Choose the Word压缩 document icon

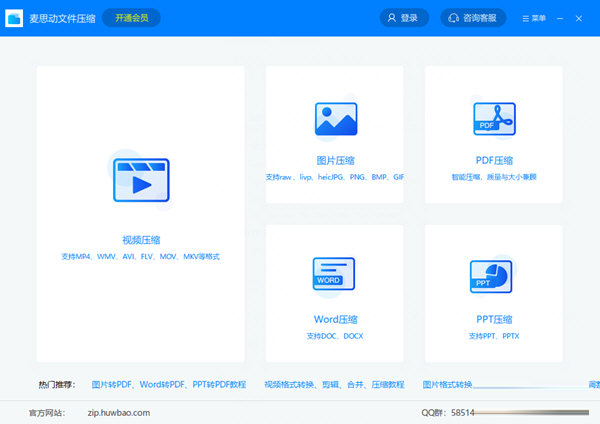pyautogui.click(x=335, y=273)
